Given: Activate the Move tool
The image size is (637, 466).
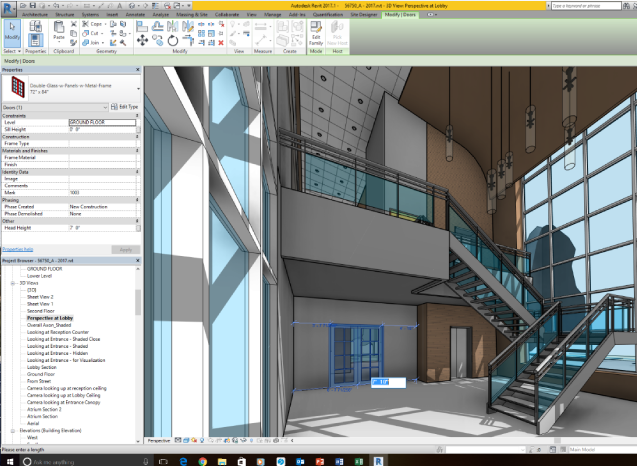Looking at the screenshot, I should [142, 40].
